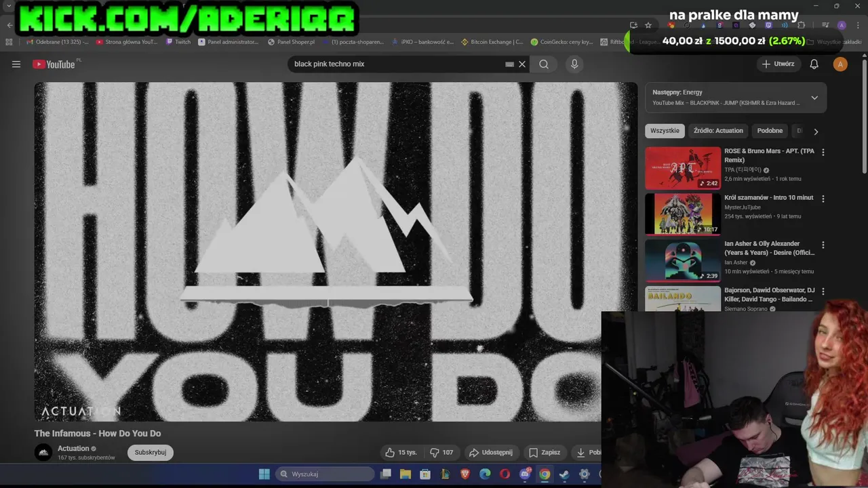Open Steam from taskbar

[564, 474]
